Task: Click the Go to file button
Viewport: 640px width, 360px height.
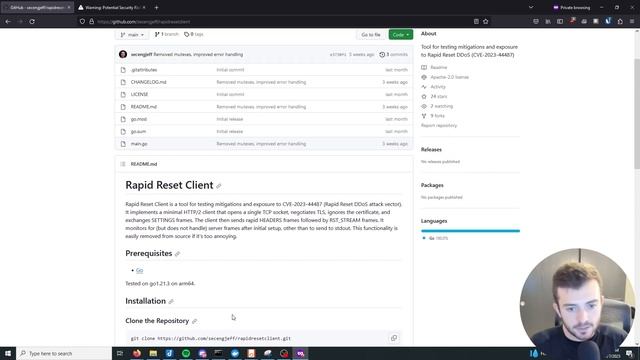Action: [x=371, y=35]
